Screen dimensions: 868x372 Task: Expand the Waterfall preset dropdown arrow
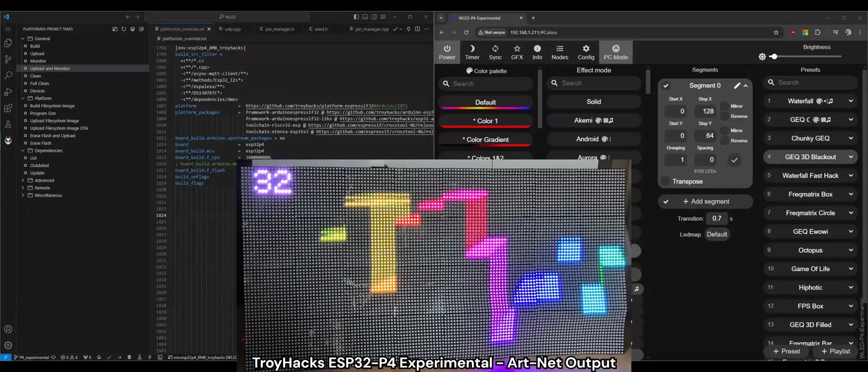[x=851, y=101]
